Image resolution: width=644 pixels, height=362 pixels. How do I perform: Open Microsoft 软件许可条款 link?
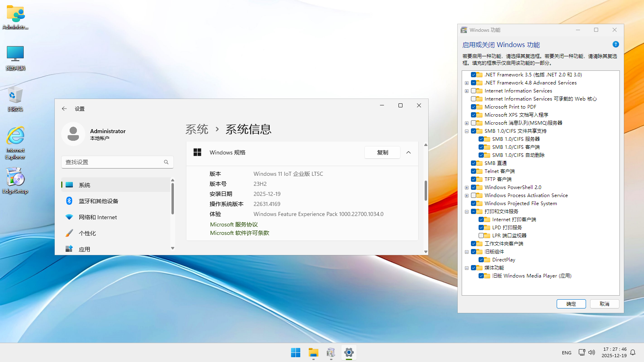(x=239, y=233)
